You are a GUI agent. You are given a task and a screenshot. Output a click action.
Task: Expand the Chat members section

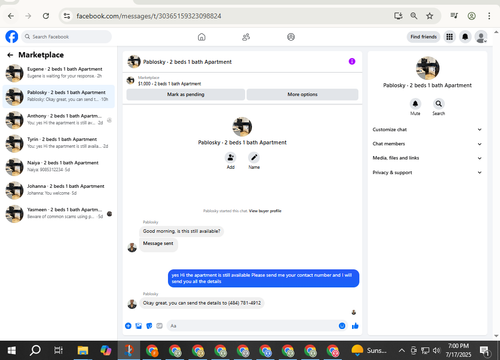click(x=427, y=144)
